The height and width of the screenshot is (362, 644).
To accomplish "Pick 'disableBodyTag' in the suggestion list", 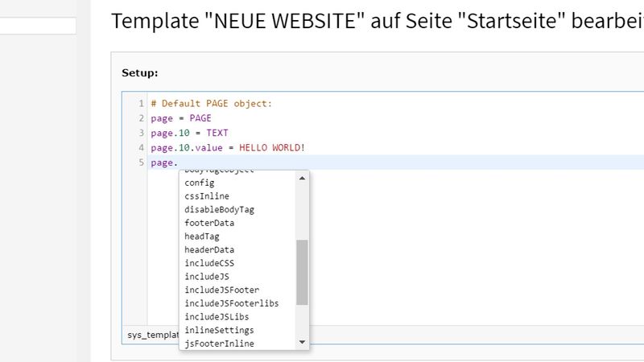I will [x=219, y=209].
